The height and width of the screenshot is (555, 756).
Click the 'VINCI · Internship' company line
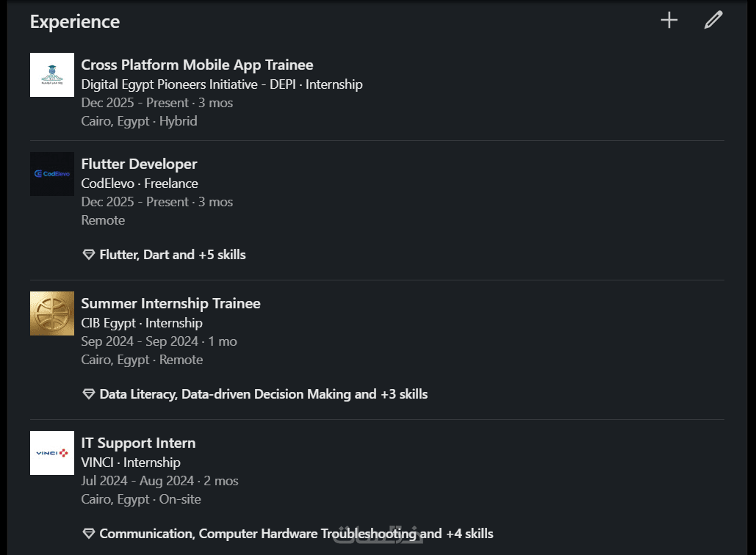(x=131, y=462)
